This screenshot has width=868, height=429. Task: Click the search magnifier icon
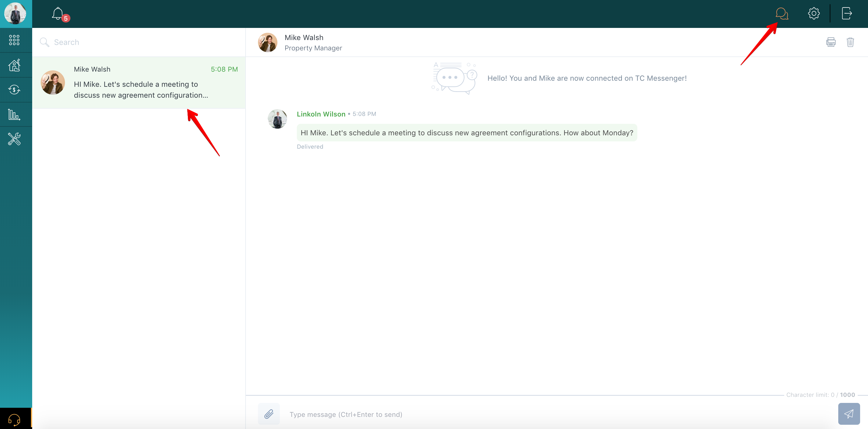tap(45, 42)
